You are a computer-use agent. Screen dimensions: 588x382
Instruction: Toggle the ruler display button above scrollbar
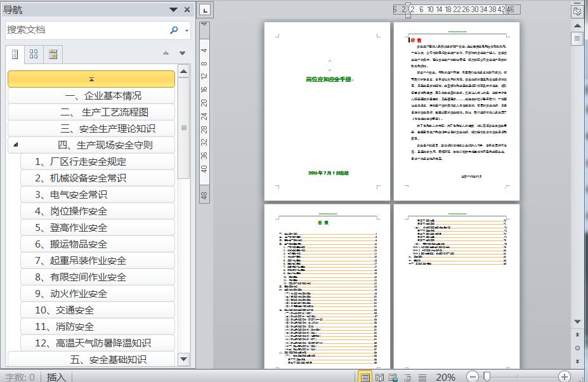pos(577,11)
